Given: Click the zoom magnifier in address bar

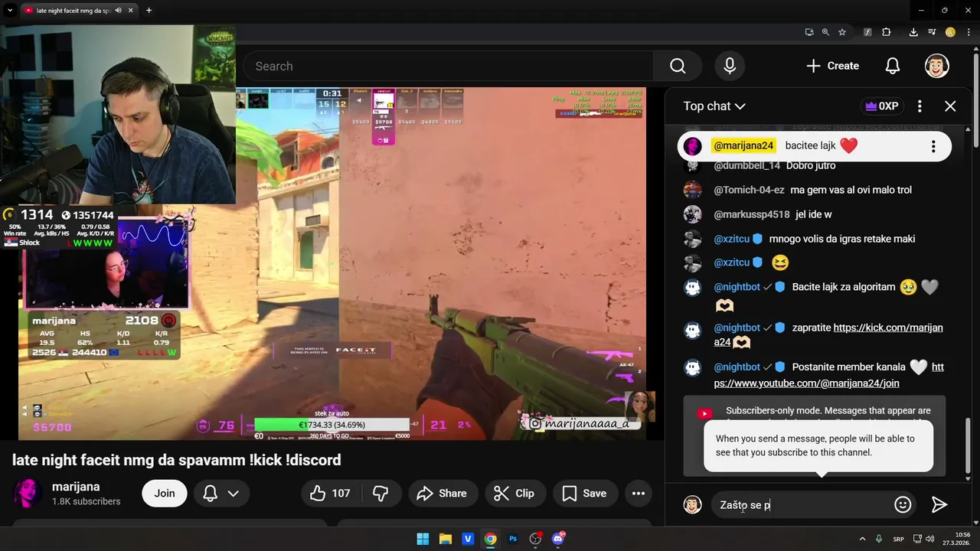Looking at the screenshot, I should coord(825,32).
